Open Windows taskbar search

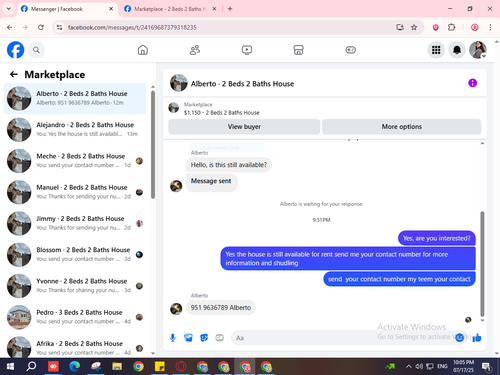[x=32, y=367]
